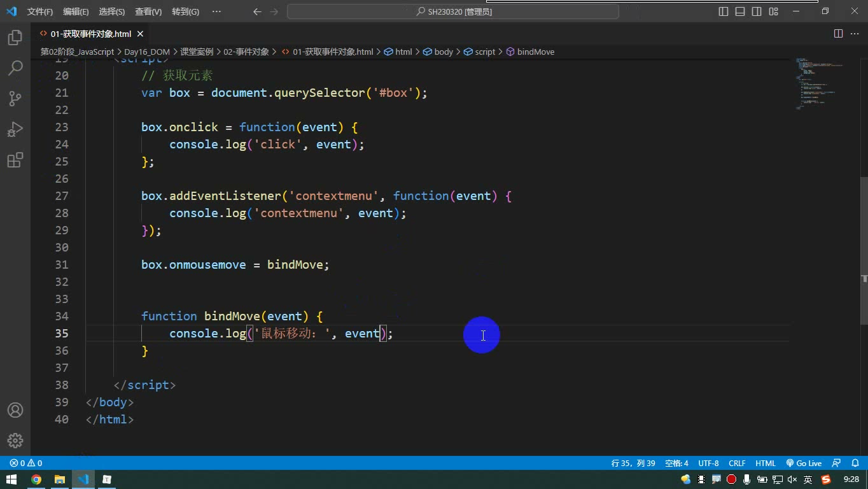The height and width of the screenshot is (489, 868).
Task: Click the errors and warnings indicator
Action: [x=26, y=464]
